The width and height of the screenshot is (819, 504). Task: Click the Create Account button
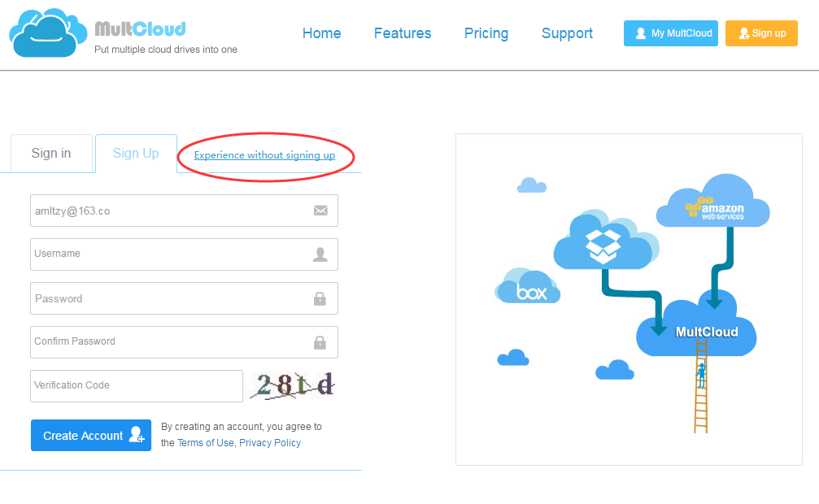(x=91, y=435)
